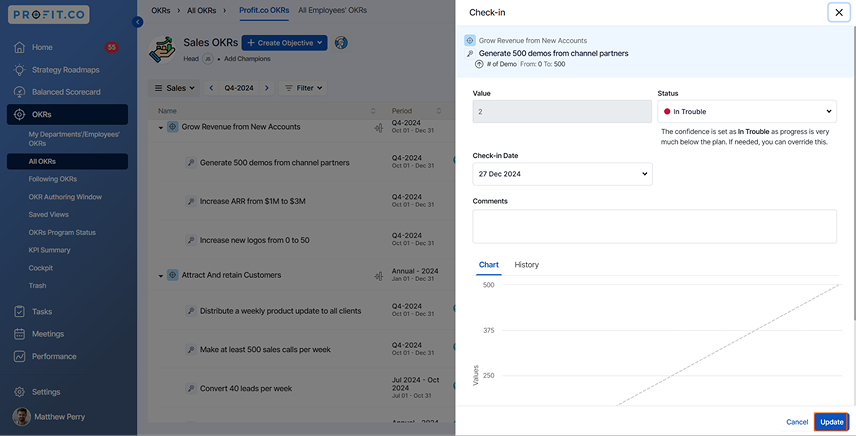
Task: Click key icon beside Make at least 500 sales calls
Action: click(x=191, y=349)
